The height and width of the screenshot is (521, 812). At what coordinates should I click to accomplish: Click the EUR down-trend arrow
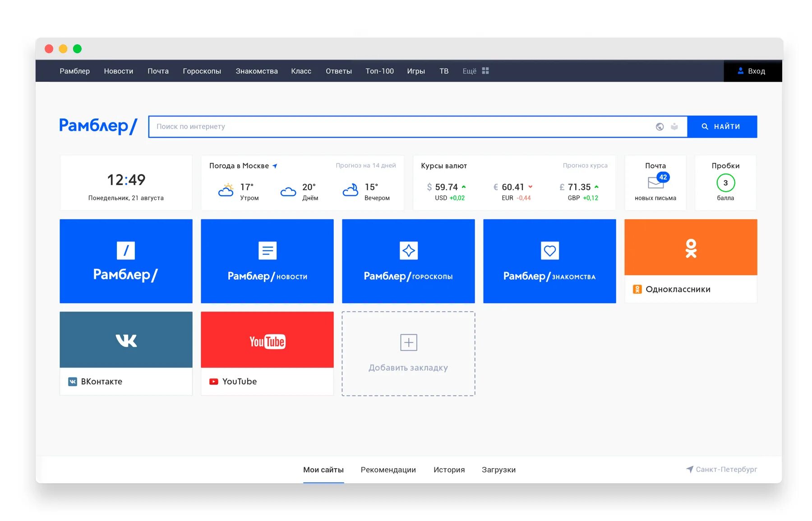coord(531,186)
